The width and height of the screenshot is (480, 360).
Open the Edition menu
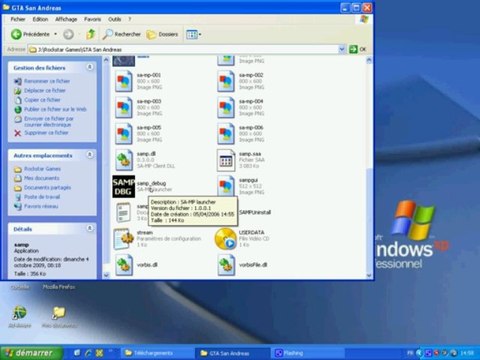click(40, 19)
